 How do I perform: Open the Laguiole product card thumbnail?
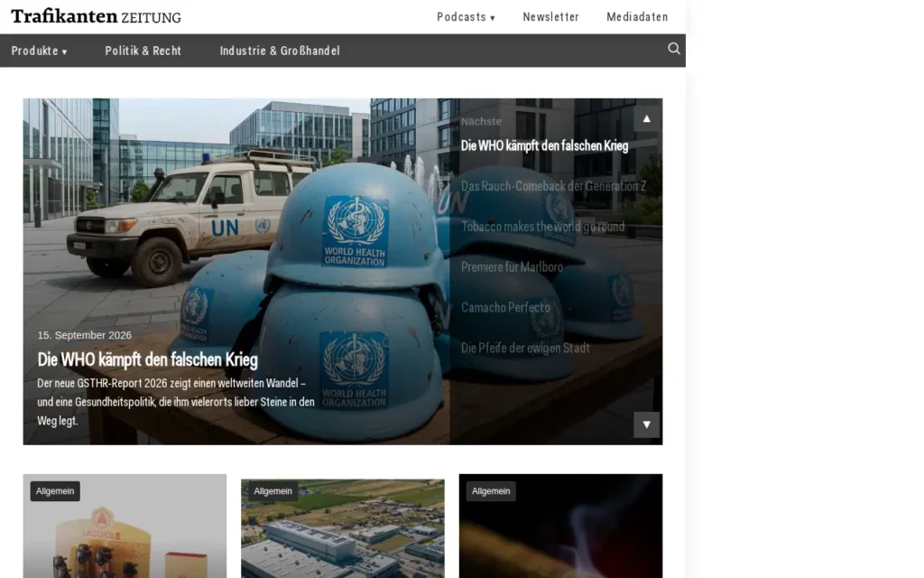125,527
